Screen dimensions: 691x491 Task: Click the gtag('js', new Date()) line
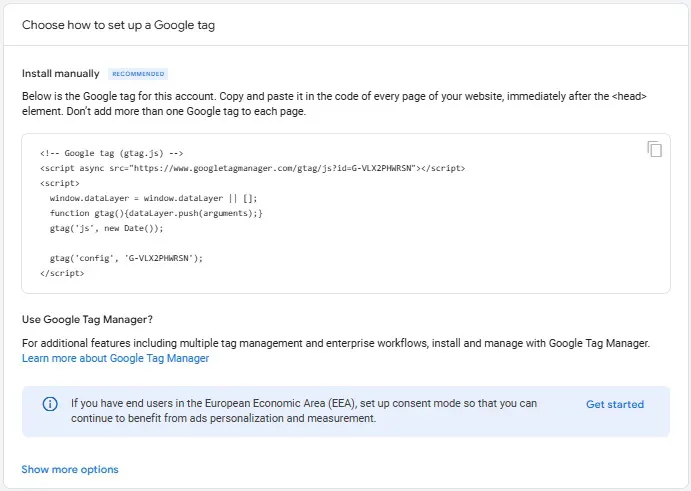(x=106, y=228)
